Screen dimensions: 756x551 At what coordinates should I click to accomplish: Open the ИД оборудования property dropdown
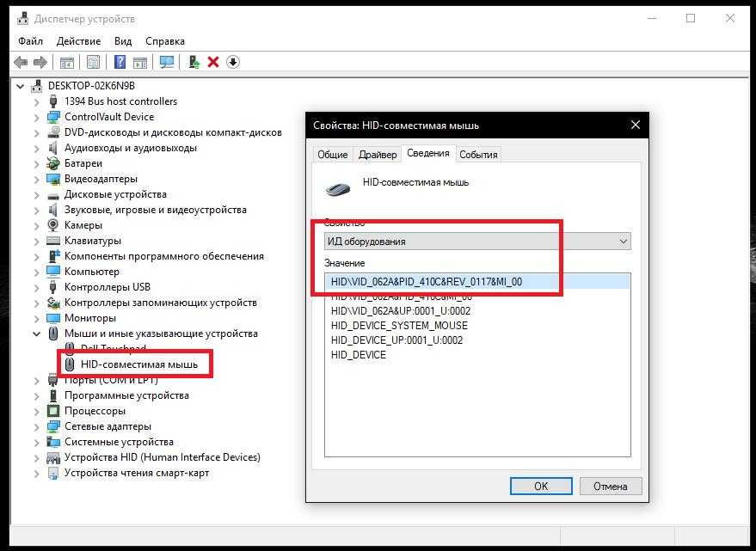(477, 241)
